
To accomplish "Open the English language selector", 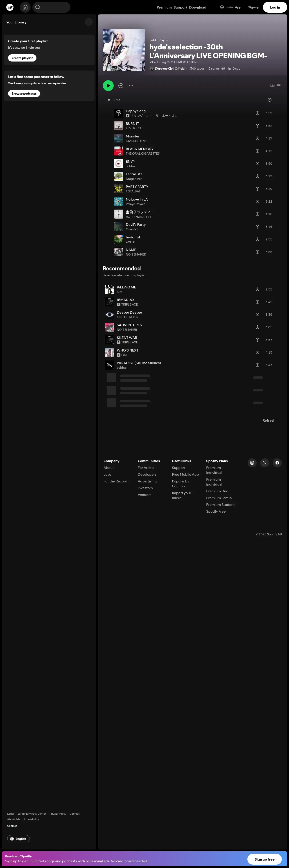I will 18,839.
